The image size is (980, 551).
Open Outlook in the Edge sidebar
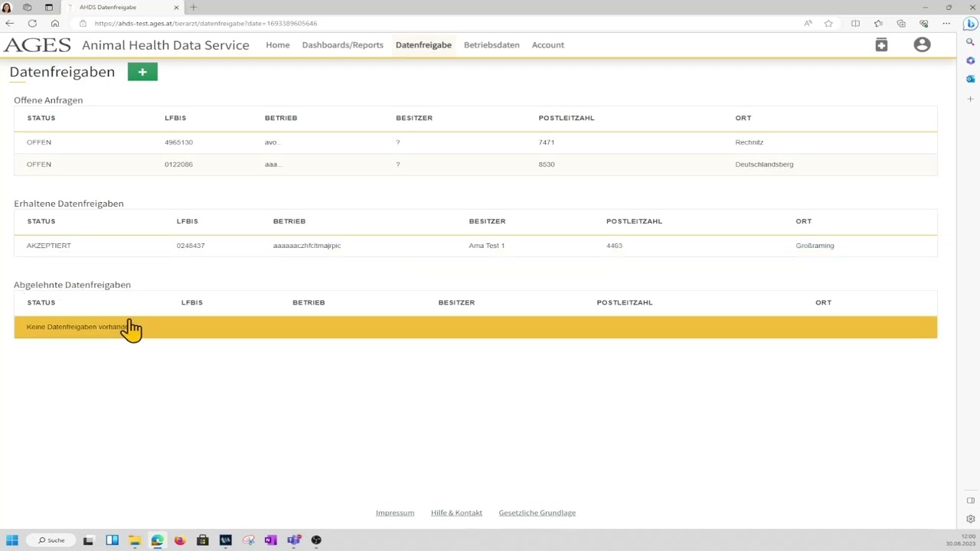[x=970, y=79]
